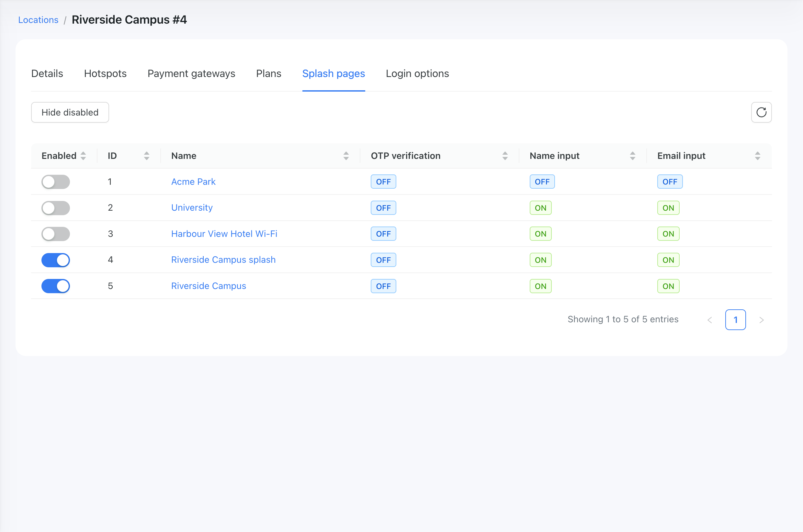Image resolution: width=803 pixels, height=532 pixels.
Task: Sort by OTP verification column arrows
Action: coord(505,156)
